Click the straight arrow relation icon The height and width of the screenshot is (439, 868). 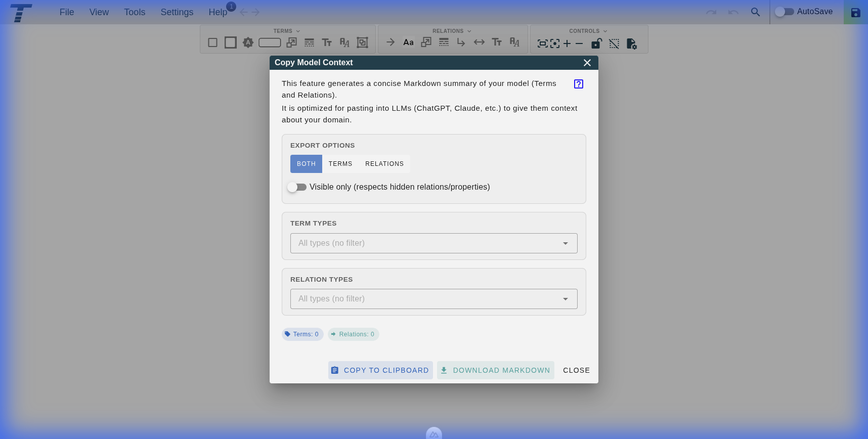tap(390, 42)
